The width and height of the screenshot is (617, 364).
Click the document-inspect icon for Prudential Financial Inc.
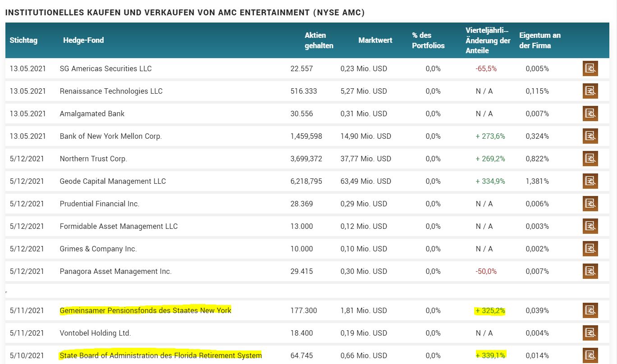coord(590,204)
